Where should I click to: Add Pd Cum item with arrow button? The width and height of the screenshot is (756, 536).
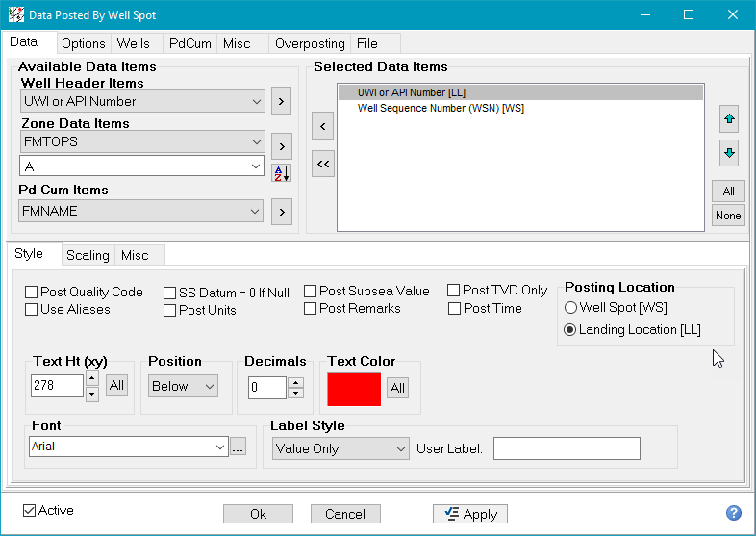click(281, 211)
